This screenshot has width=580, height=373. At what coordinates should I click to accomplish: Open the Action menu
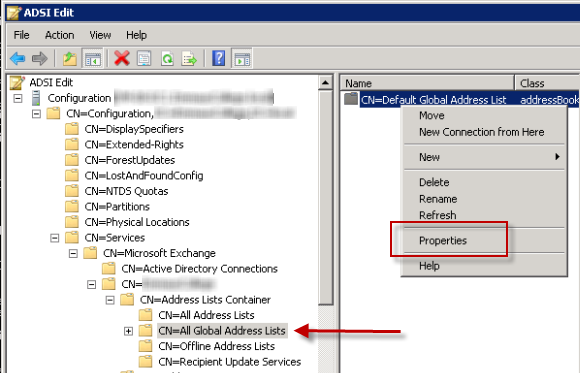[x=60, y=35]
